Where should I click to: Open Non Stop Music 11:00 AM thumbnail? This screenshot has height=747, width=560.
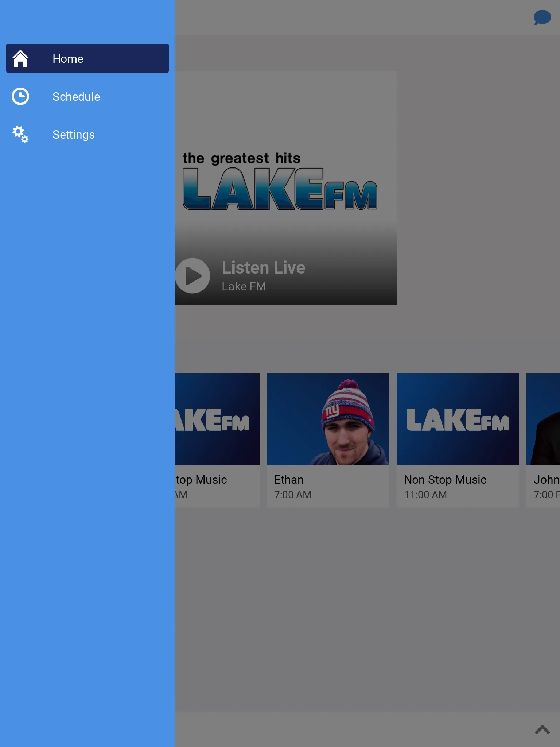click(458, 419)
